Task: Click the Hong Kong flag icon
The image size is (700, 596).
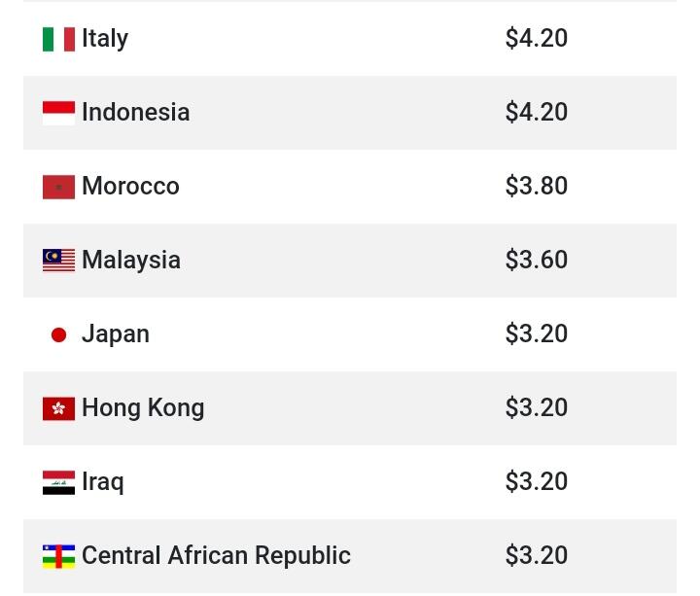Action: [58, 408]
